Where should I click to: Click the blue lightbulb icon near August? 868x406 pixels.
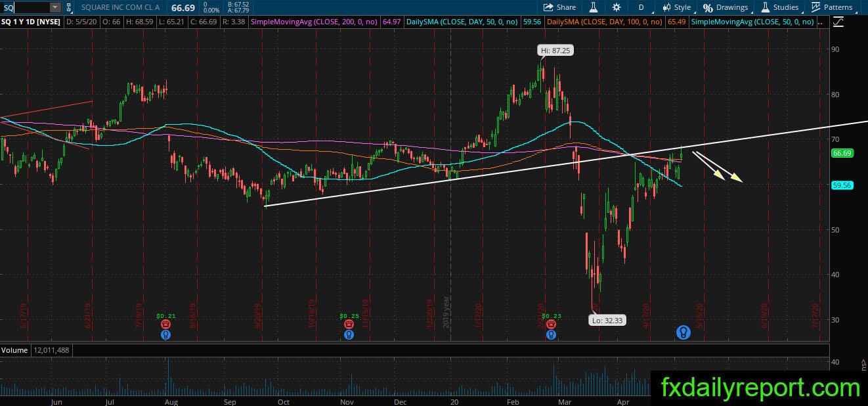click(165, 334)
